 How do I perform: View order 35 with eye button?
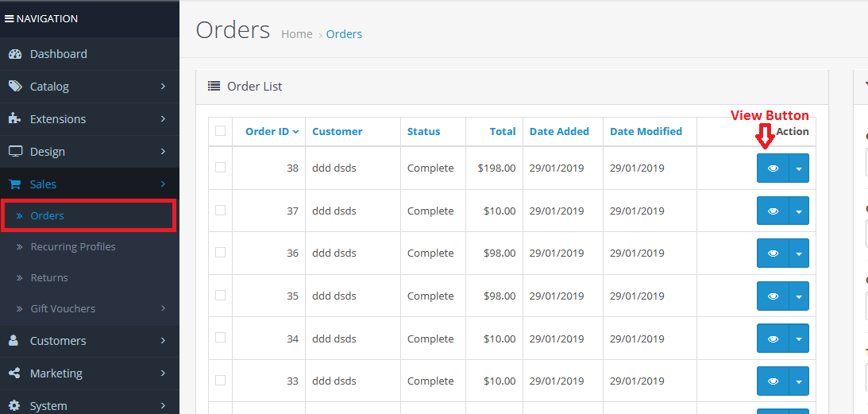773,296
